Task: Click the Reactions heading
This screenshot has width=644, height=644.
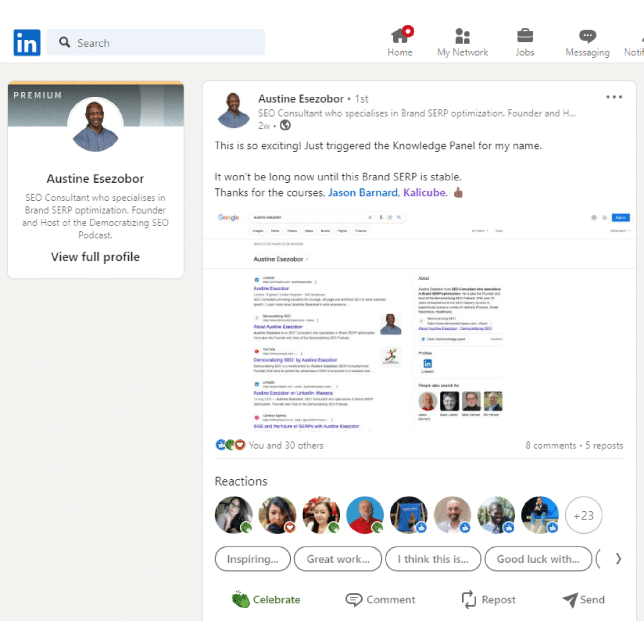Action: [241, 481]
